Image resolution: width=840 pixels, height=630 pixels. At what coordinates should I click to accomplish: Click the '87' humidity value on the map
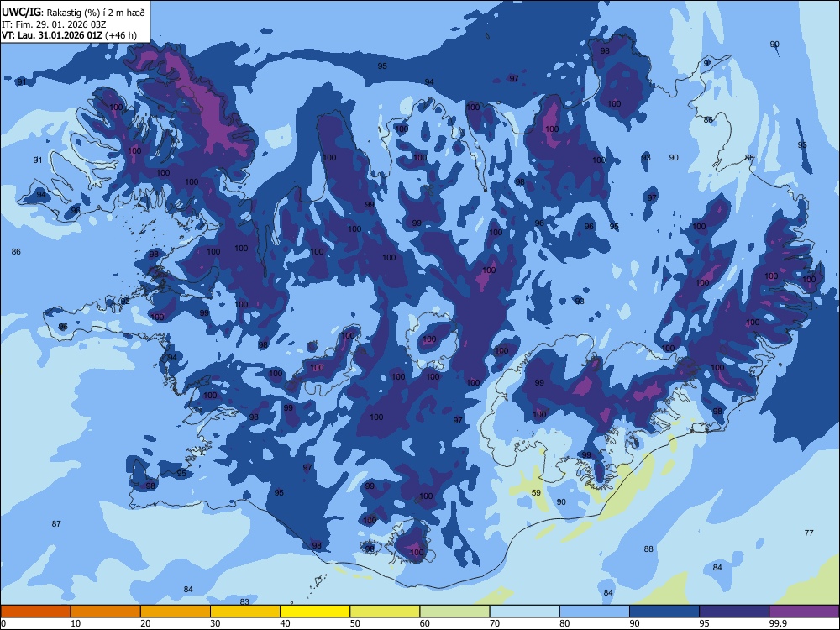(x=56, y=523)
